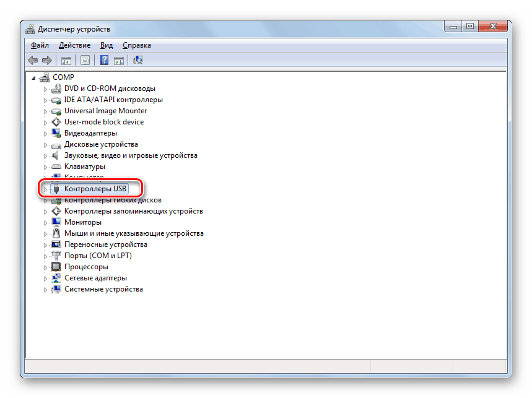Collapse the COMP root node
Image resolution: width=532 pixels, height=398 pixels.
tap(33, 78)
